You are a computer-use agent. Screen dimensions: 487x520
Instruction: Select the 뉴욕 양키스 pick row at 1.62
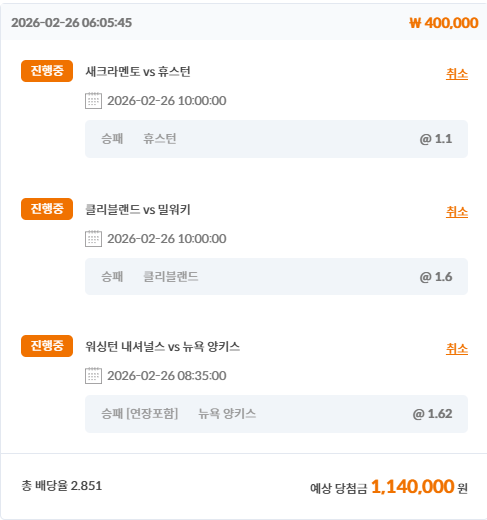[x=276, y=414]
